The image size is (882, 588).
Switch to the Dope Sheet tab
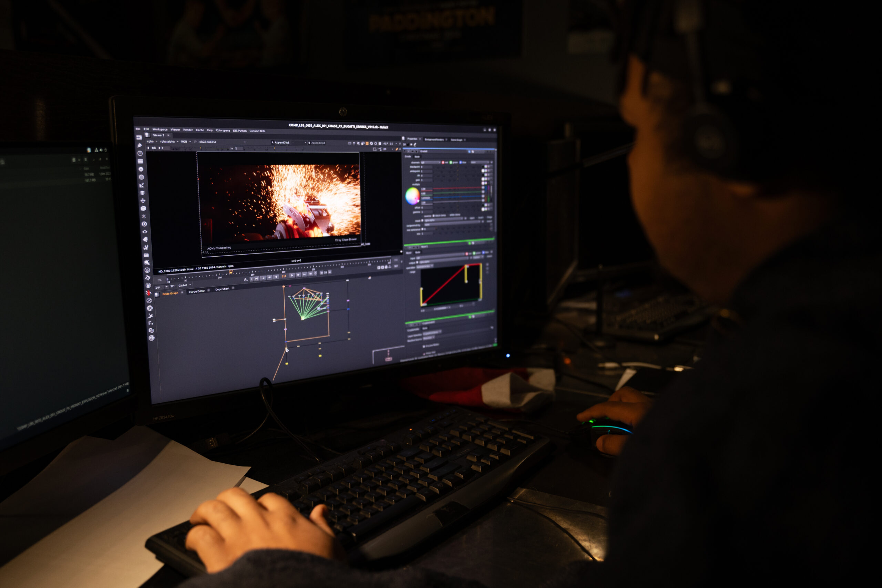tap(222, 289)
